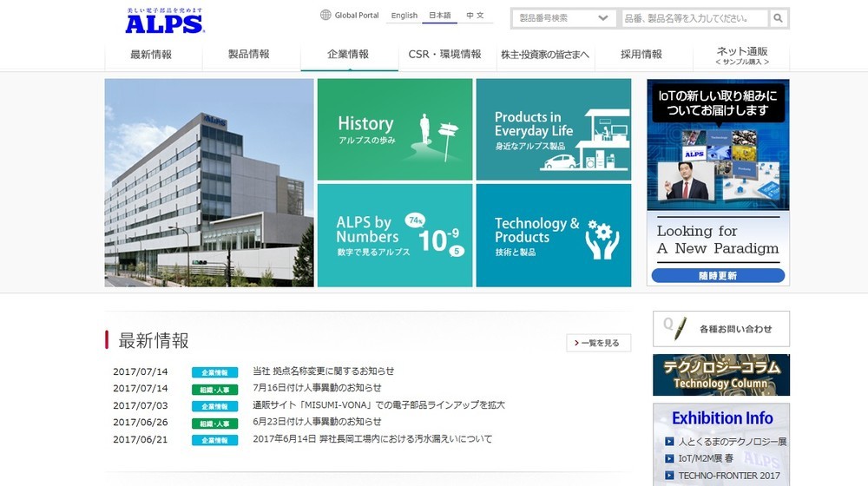Focus the product name search field
The image size is (868, 486).
point(694,18)
